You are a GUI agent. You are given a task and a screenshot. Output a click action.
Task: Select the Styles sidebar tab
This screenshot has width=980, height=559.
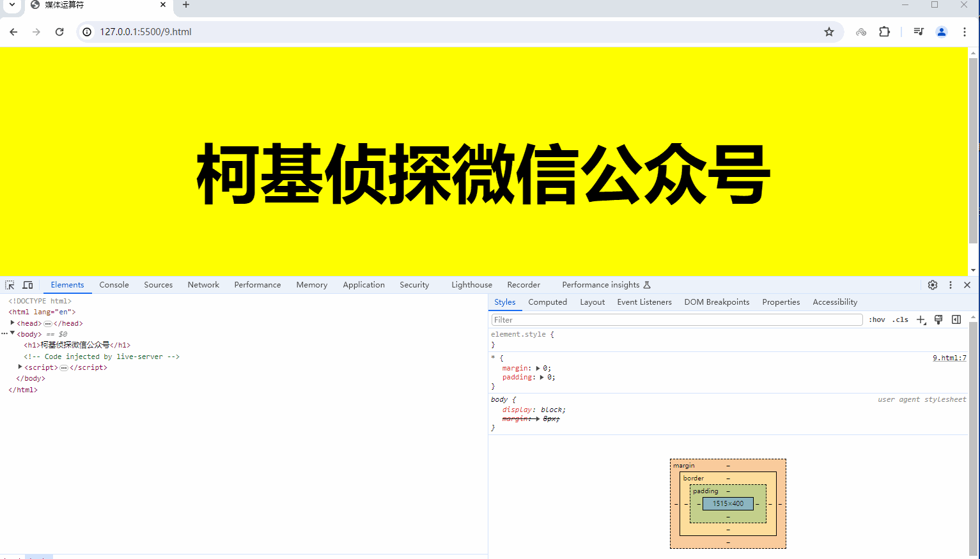505,302
